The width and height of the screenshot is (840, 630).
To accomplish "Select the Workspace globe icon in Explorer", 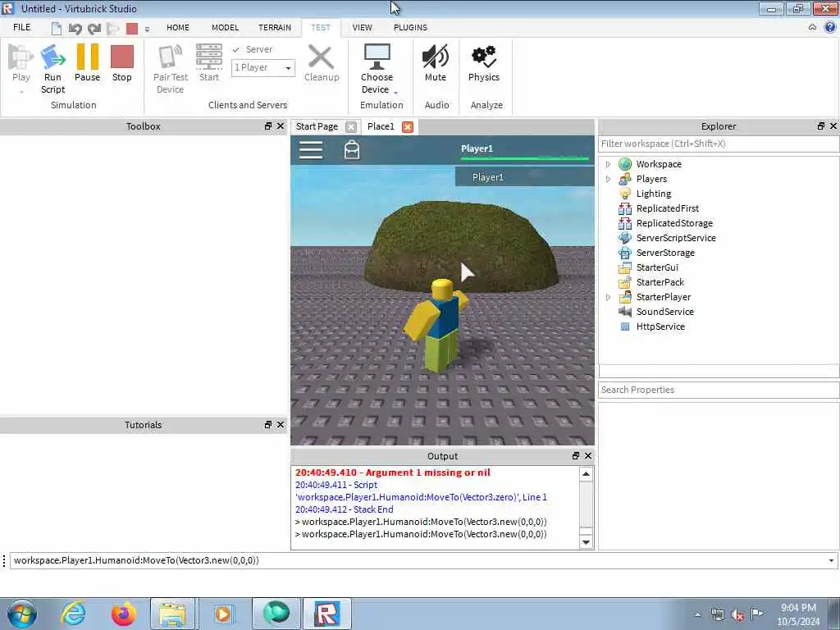I will 624,164.
